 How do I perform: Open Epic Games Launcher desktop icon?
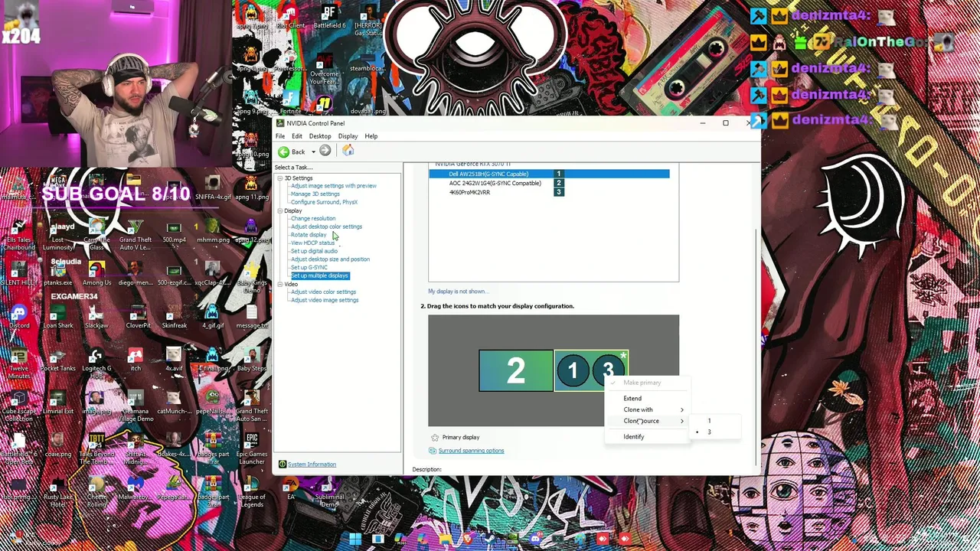tap(252, 448)
